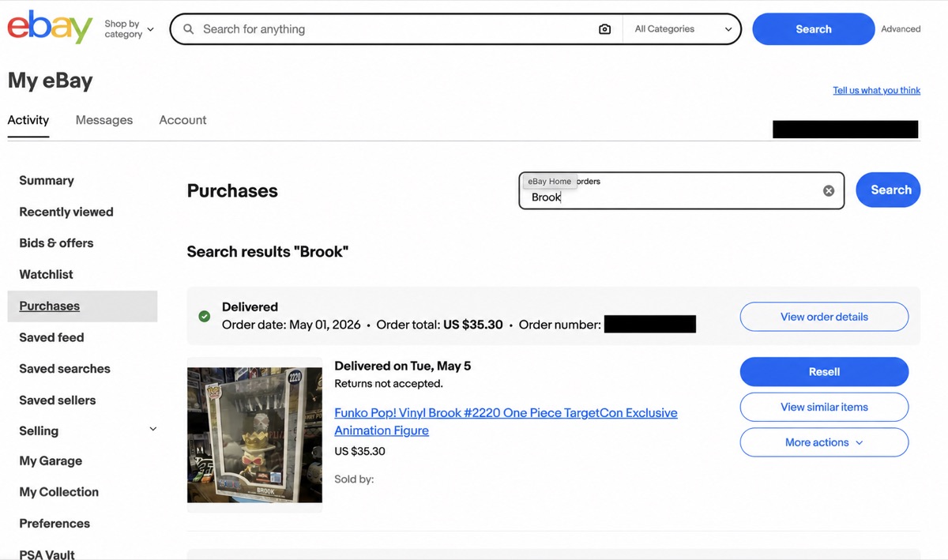Open Bids & offers in the sidebar
Image resolution: width=948 pixels, height=560 pixels.
coord(56,243)
